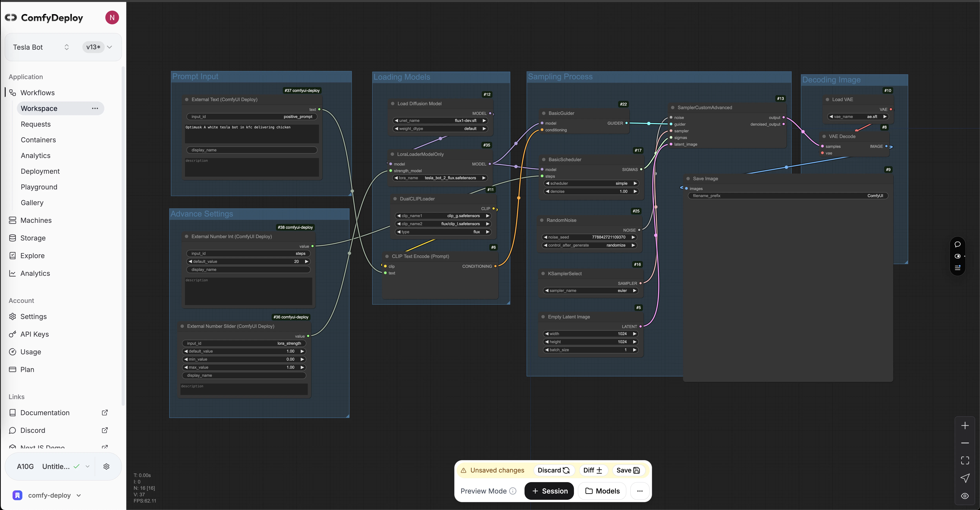The width and height of the screenshot is (980, 510).
Task: Open the comment bubble icon on right edge
Action: (x=958, y=244)
